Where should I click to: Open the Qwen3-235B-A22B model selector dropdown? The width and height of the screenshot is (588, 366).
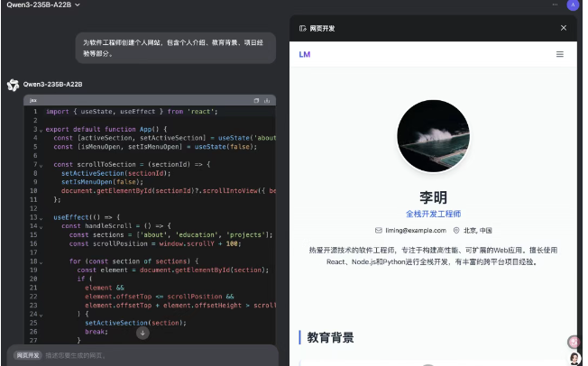coord(43,5)
